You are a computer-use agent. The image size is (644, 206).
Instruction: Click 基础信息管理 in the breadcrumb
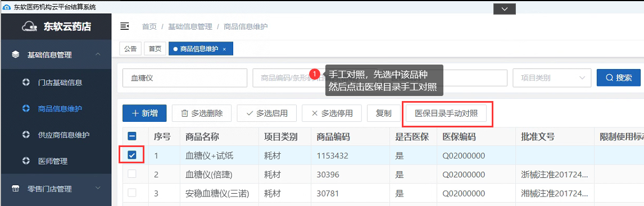coord(190,27)
